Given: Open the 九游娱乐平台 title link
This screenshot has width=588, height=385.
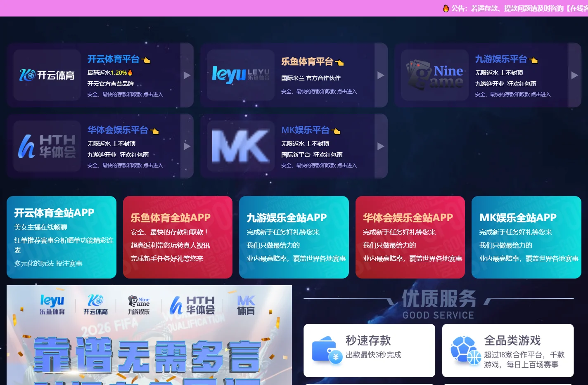Looking at the screenshot, I should [501, 59].
